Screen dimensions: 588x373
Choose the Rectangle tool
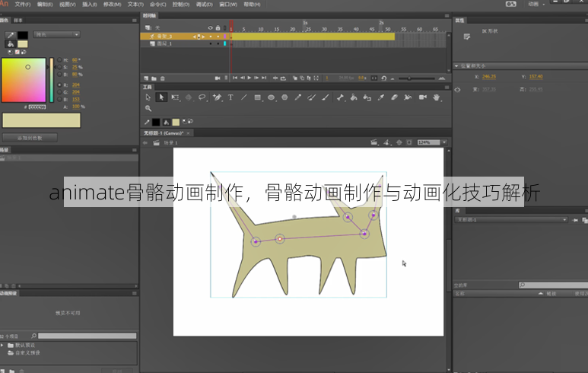258,97
